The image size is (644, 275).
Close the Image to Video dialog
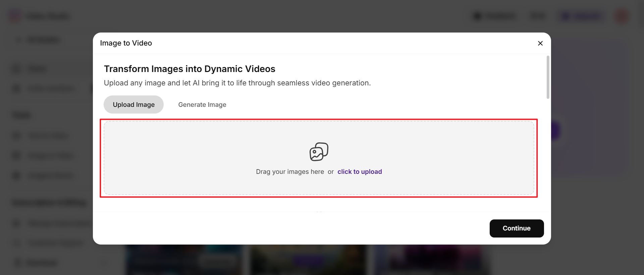pyautogui.click(x=540, y=43)
